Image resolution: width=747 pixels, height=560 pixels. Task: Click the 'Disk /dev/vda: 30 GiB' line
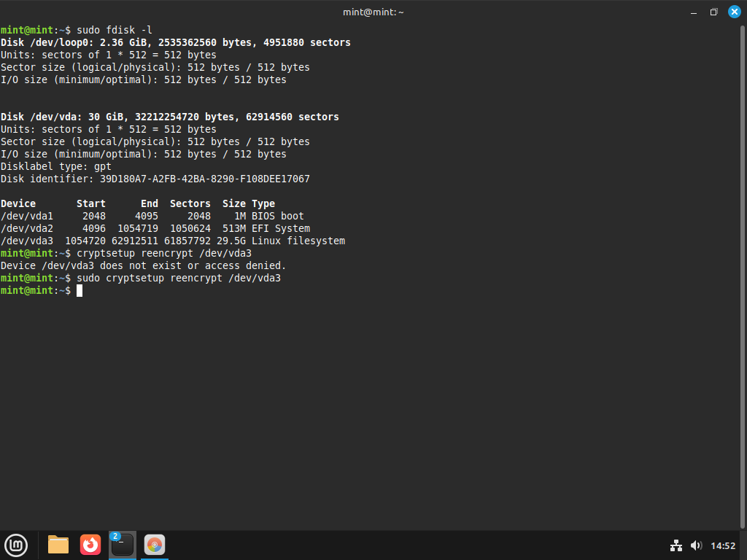coord(169,117)
